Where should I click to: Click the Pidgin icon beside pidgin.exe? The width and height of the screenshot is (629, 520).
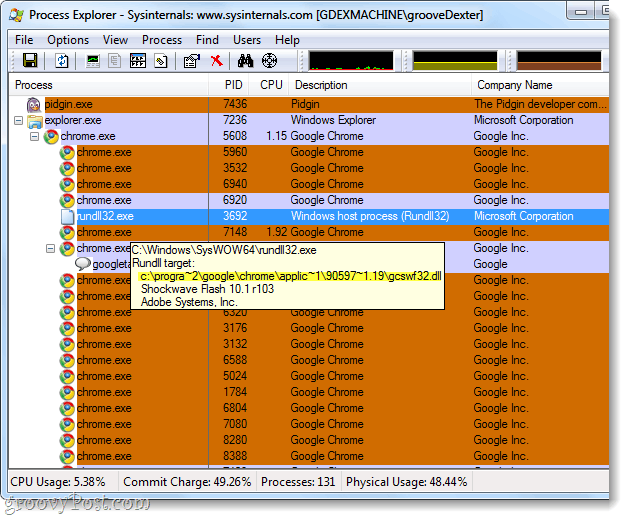click(34, 105)
